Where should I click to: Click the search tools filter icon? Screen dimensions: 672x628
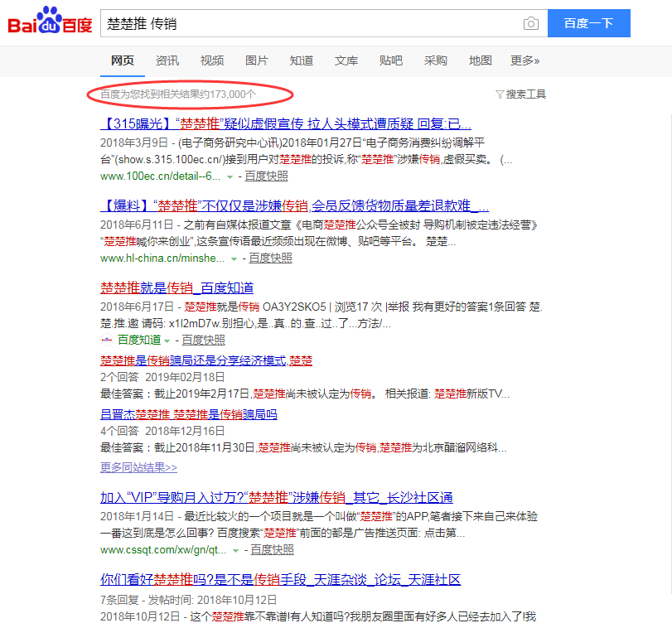click(x=500, y=94)
